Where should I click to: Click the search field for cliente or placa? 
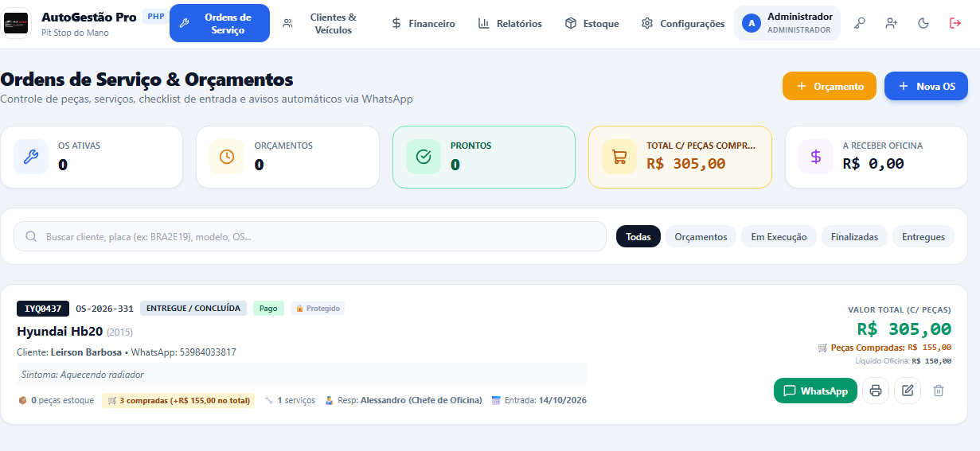pyautogui.click(x=310, y=236)
